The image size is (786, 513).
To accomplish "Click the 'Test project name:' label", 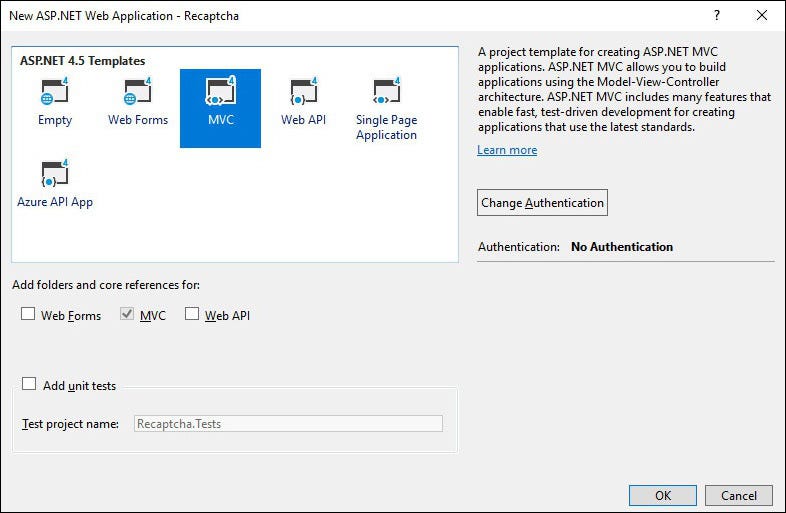I will 70,424.
